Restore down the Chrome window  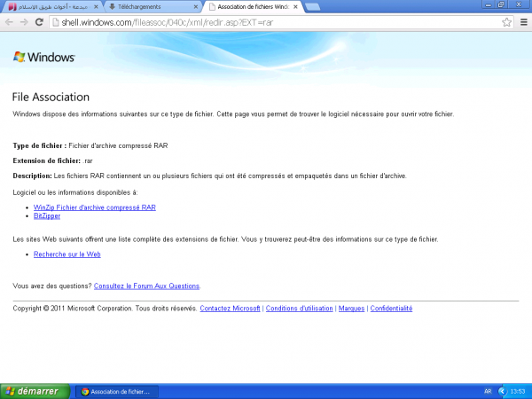pyautogui.click(x=501, y=4)
